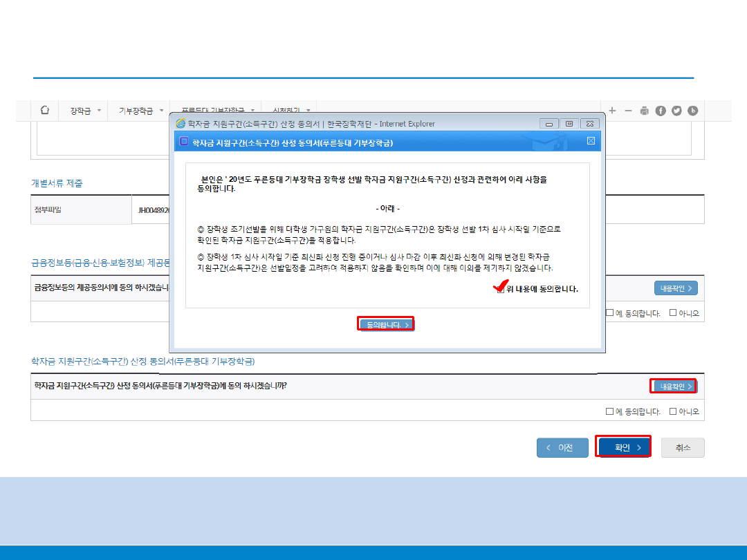The width and height of the screenshot is (747, 560).
Task: Share the page via the Twitter icon
Action: pyautogui.click(x=676, y=111)
